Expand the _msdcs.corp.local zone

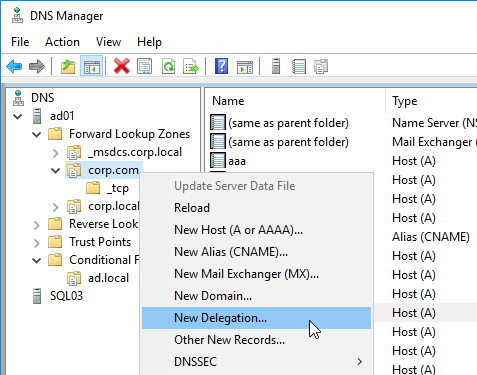[x=55, y=153]
